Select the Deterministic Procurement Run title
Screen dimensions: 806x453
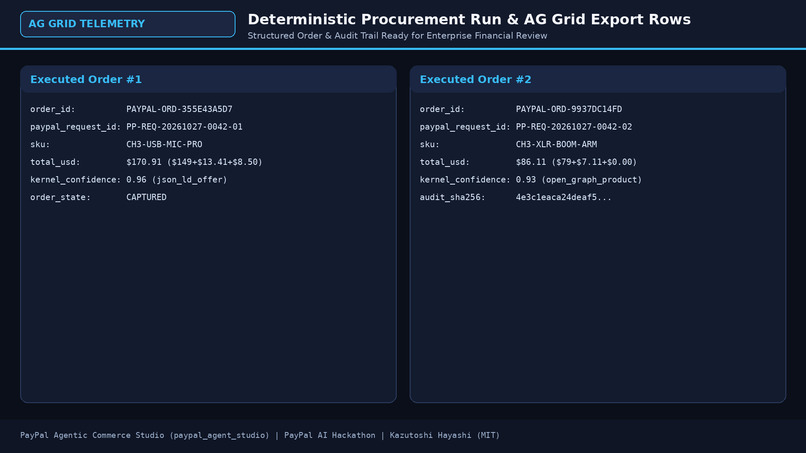(469, 20)
